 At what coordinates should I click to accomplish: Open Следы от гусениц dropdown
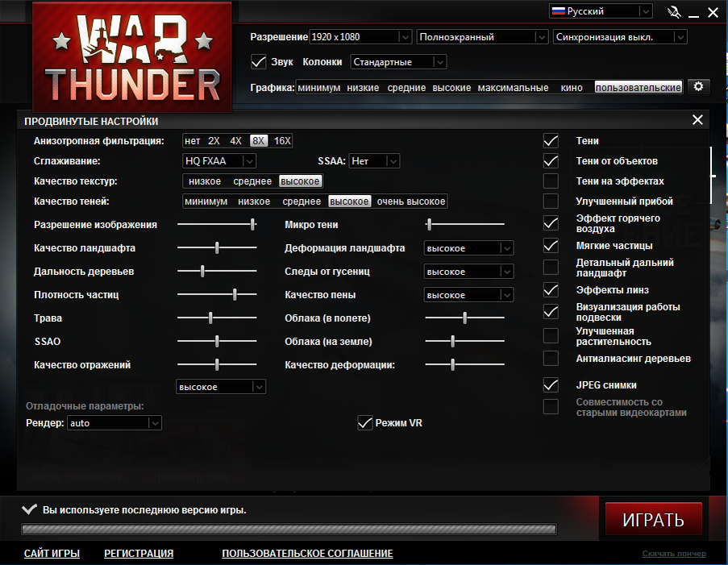coord(468,272)
